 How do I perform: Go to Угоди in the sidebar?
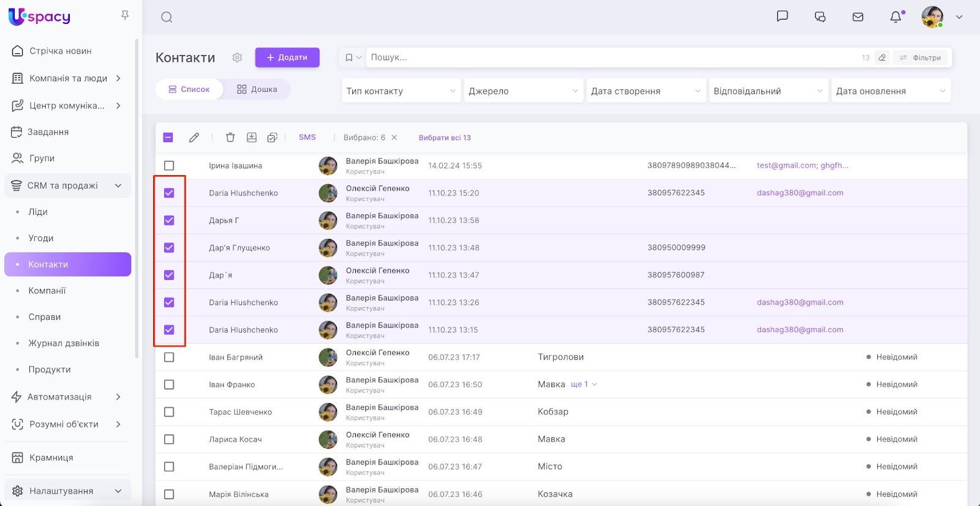click(x=41, y=238)
